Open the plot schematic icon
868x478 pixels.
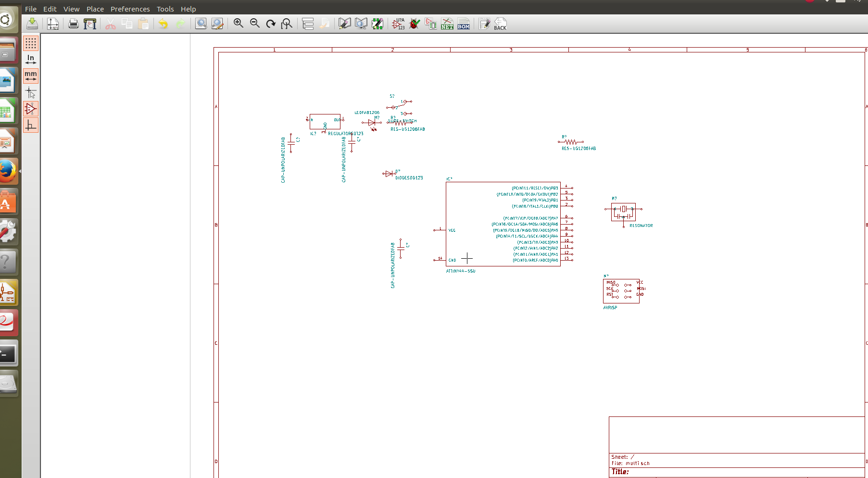click(90, 24)
